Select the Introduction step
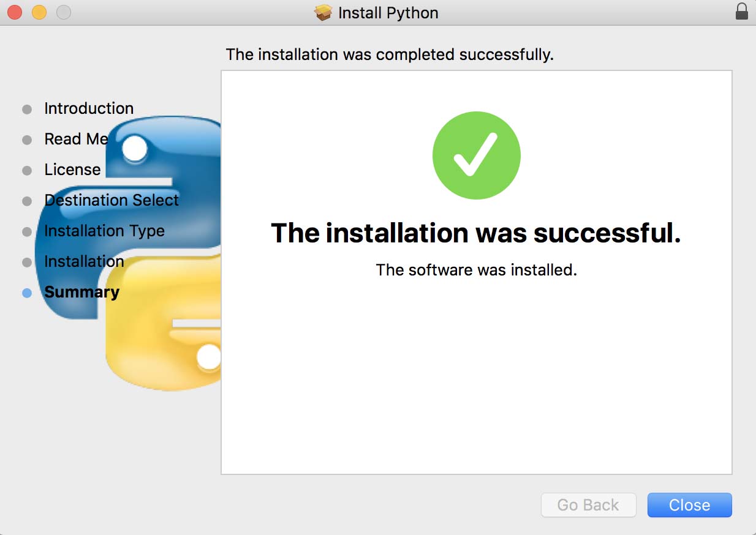The image size is (756, 535). point(89,108)
